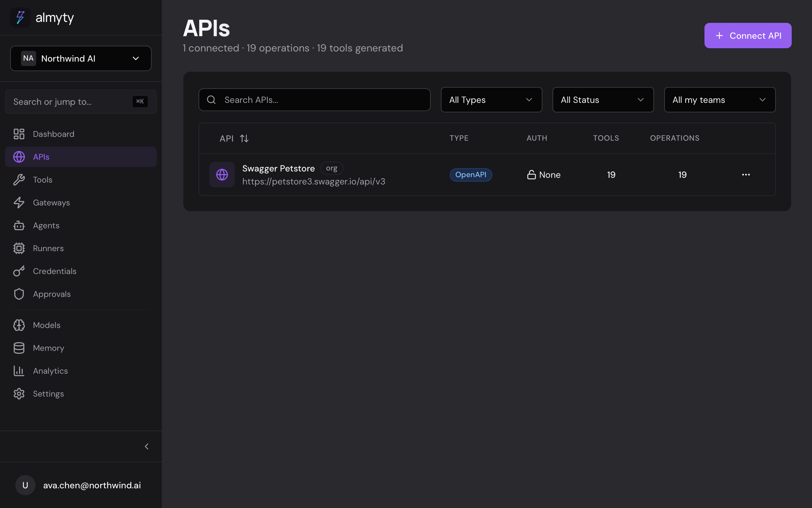The image size is (812, 508).
Task: Click the Analytics bar chart icon
Action: coord(19,371)
